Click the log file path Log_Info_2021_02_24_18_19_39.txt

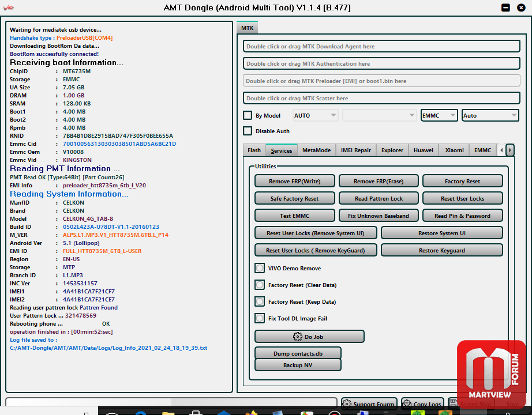coord(108,348)
